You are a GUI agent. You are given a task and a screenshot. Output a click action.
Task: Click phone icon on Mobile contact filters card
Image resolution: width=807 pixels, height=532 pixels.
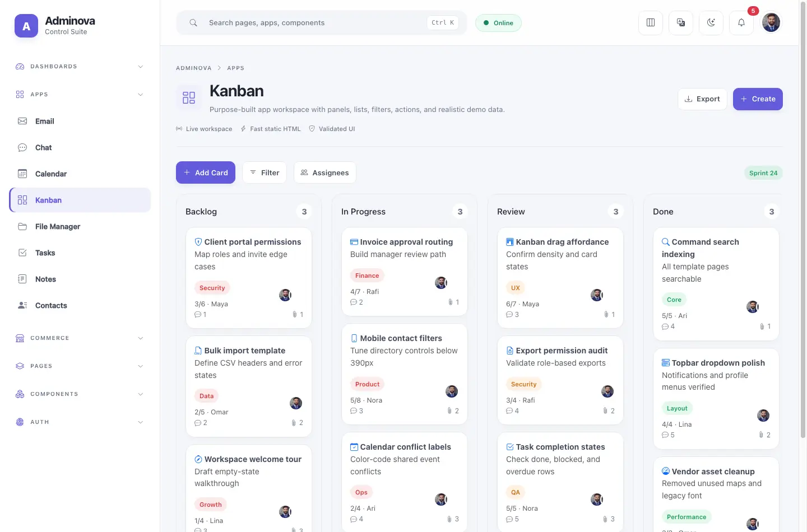point(354,338)
